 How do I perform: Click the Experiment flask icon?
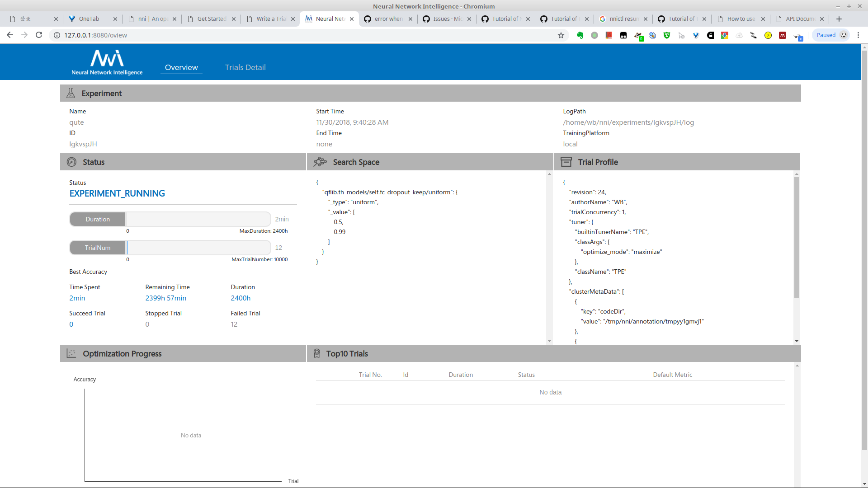pos(71,93)
